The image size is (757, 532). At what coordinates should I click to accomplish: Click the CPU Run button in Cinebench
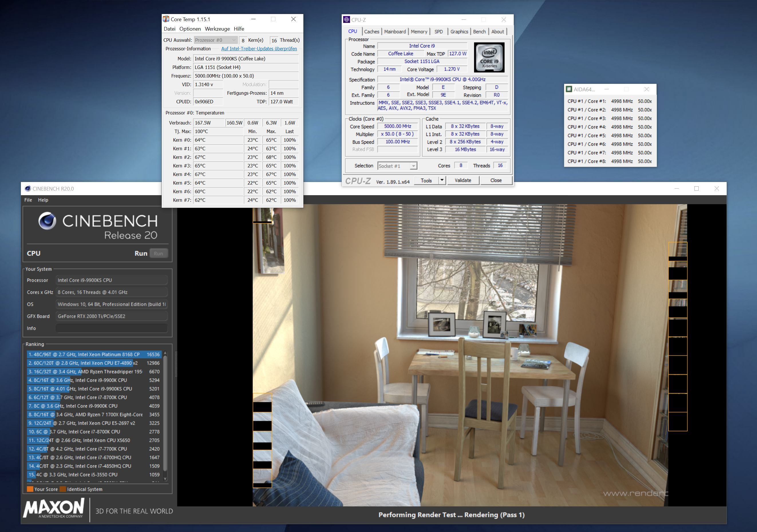158,254
